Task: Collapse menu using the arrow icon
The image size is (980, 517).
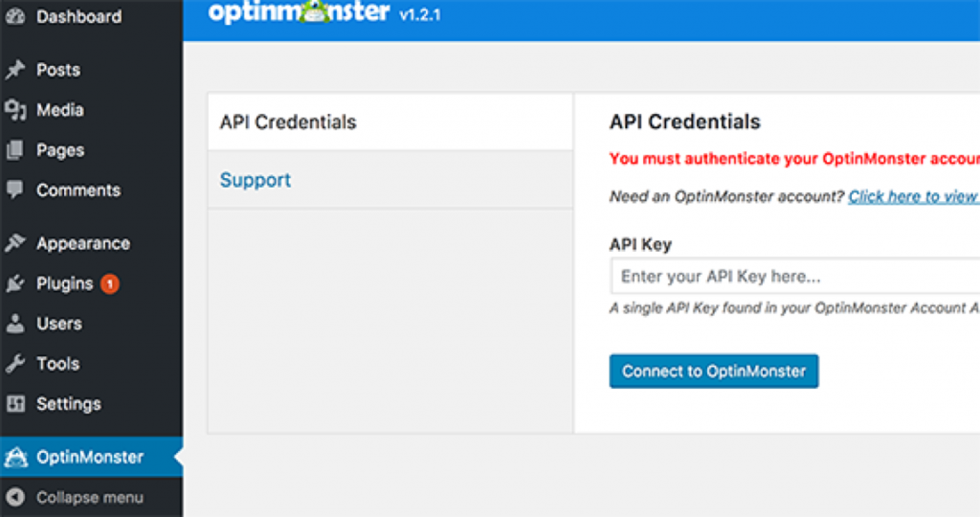Action: [x=15, y=497]
